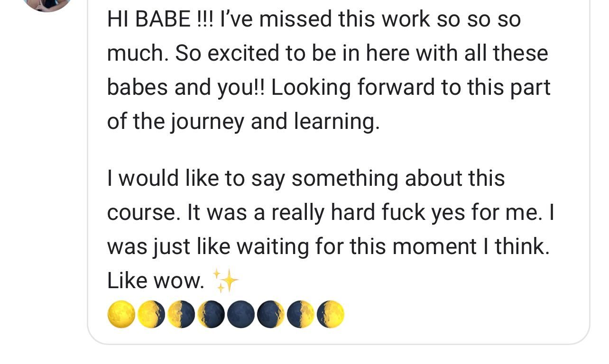Click the blank gap between the two paragraphs
The height and width of the screenshot is (364, 609).
click(338, 150)
